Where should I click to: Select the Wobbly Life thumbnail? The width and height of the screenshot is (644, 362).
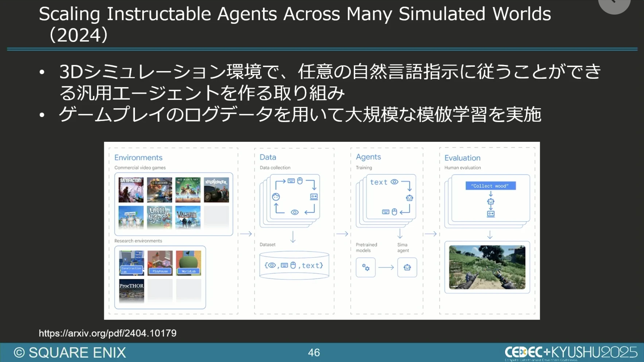coord(159,218)
